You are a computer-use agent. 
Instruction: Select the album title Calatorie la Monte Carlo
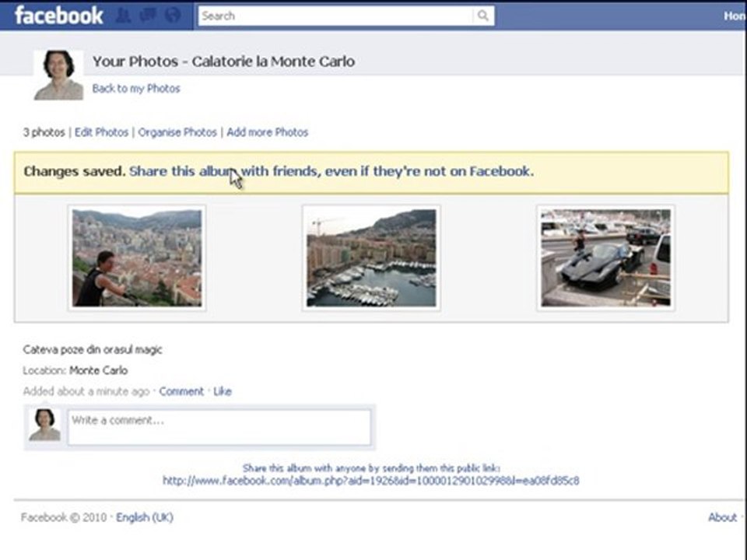[273, 61]
